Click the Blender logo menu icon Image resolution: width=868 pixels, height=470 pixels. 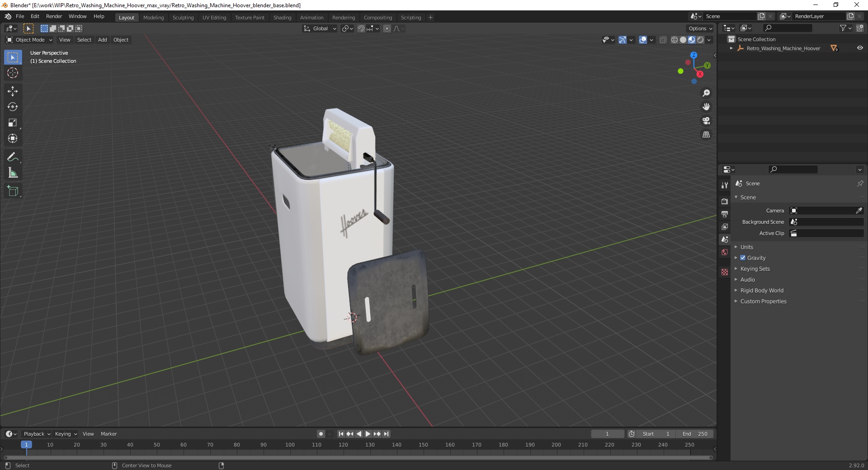click(8, 16)
